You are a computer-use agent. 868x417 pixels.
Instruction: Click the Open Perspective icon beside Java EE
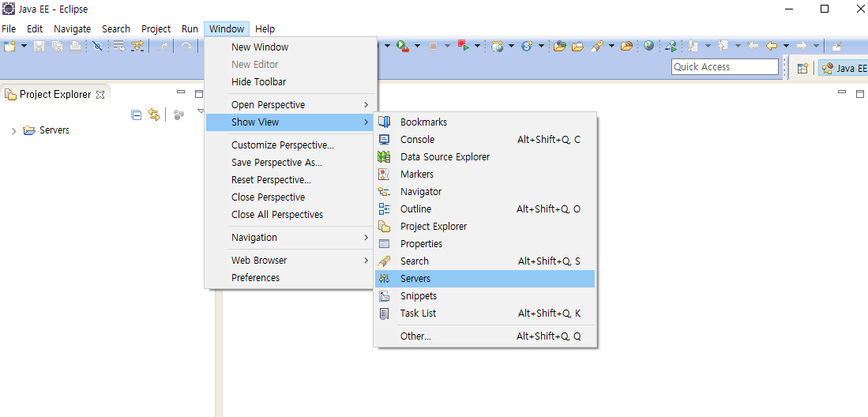click(802, 68)
